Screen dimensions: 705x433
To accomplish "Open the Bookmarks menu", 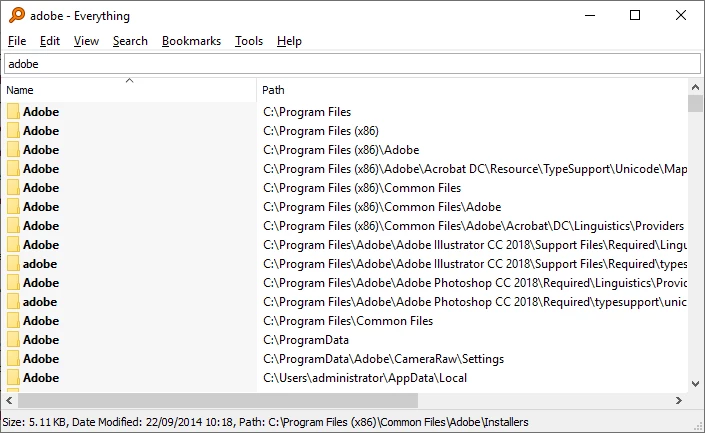I will click(x=191, y=41).
